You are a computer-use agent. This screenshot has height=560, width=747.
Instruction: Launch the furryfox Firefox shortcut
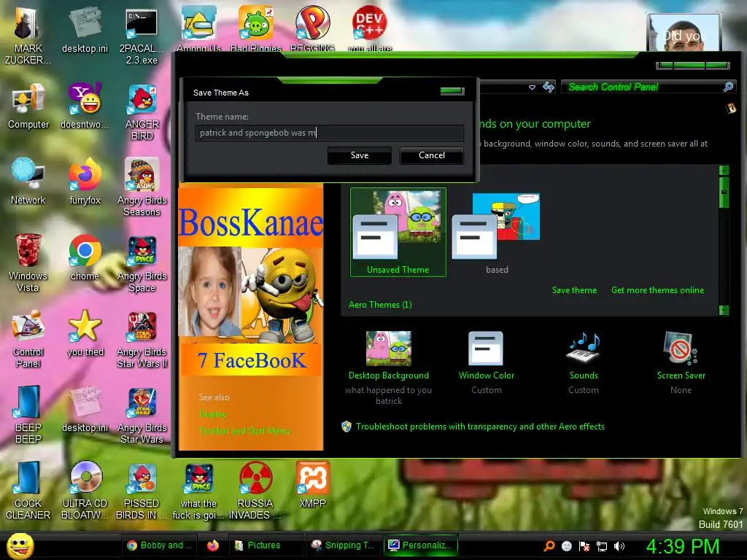85,182
